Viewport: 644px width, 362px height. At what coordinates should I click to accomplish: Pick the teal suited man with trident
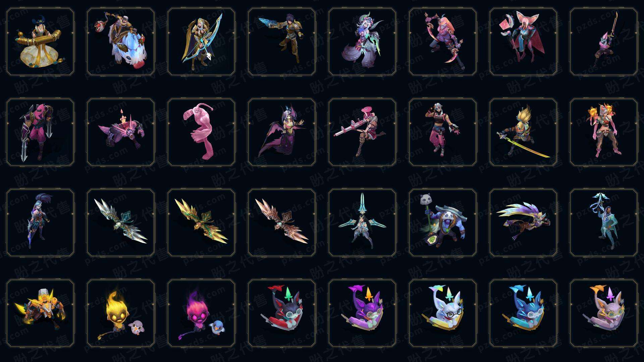coord(604,223)
